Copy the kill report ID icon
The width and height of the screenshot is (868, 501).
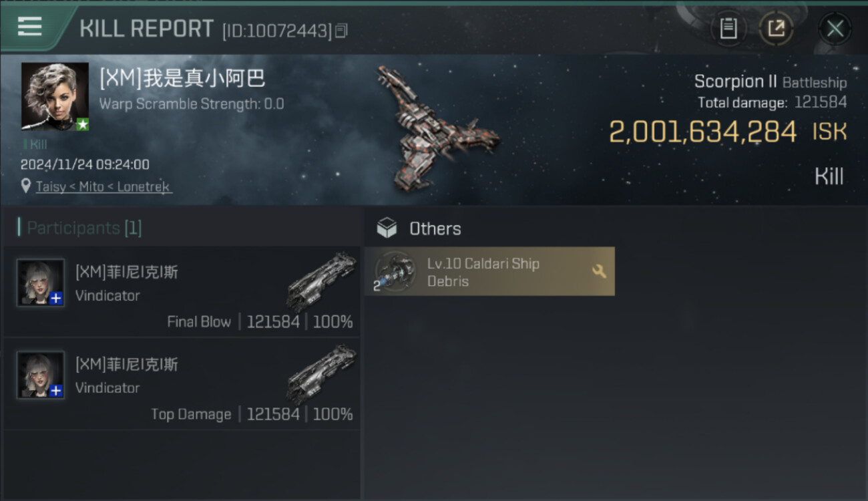click(x=341, y=30)
